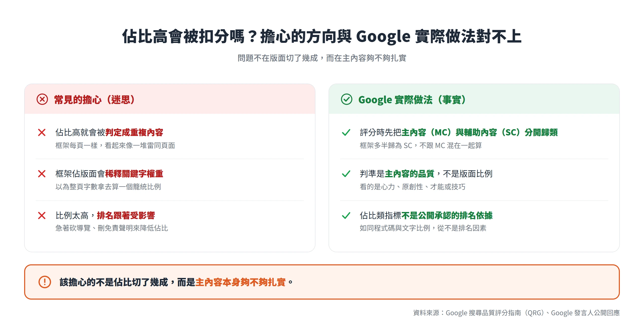Click the text 佔比高就會被判定成重複內容
Image resolution: width=644 pixels, height=323 pixels.
click(109, 132)
